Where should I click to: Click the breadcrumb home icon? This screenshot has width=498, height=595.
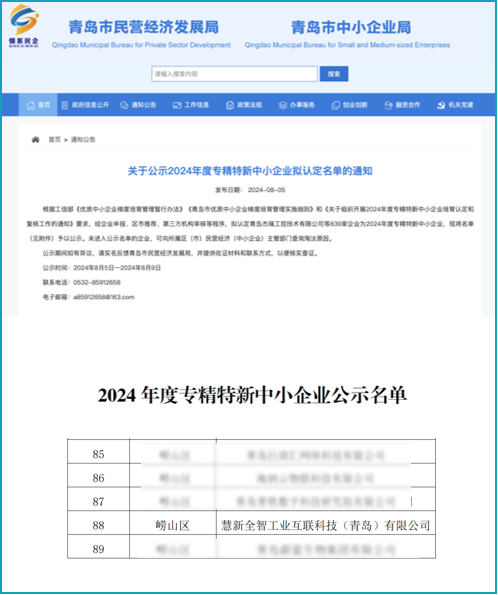(x=35, y=139)
